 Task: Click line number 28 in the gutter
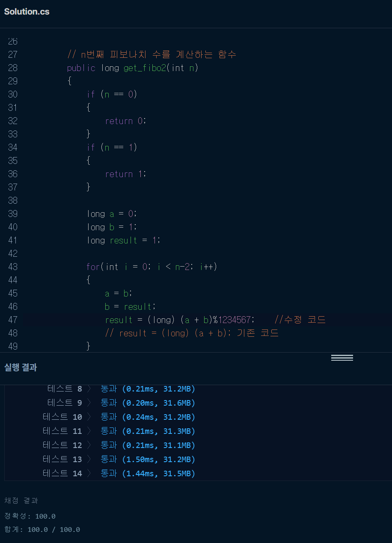(13, 68)
